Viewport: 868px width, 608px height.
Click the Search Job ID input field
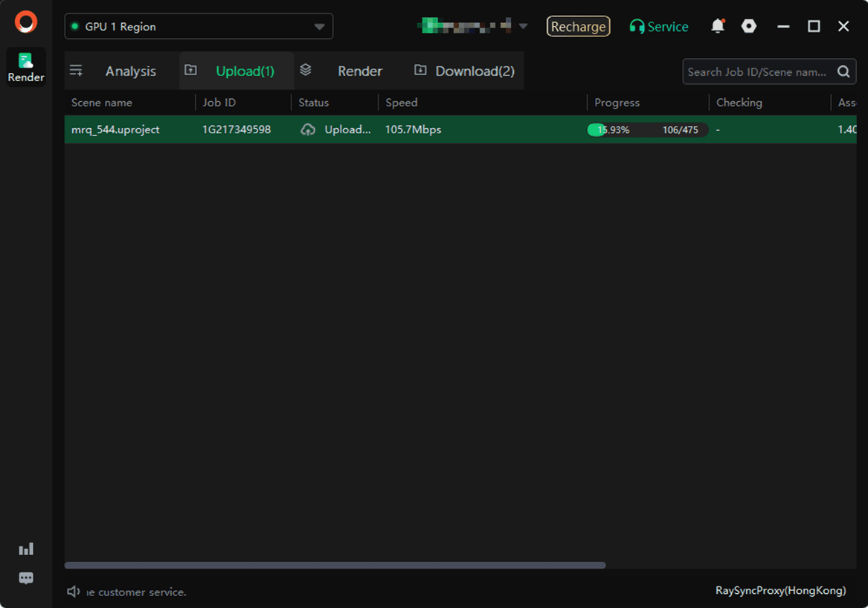click(x=756, y=71)
